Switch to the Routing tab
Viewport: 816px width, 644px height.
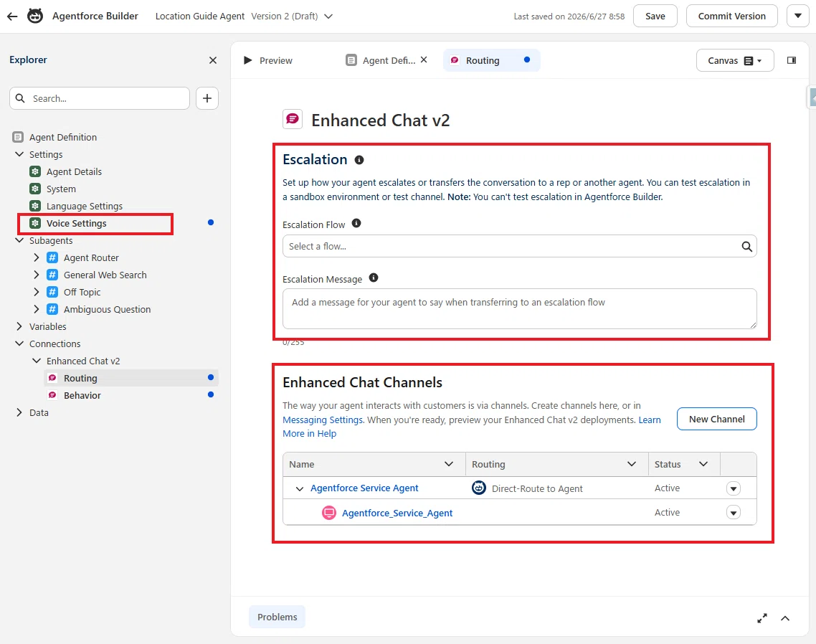click(491, 60)
